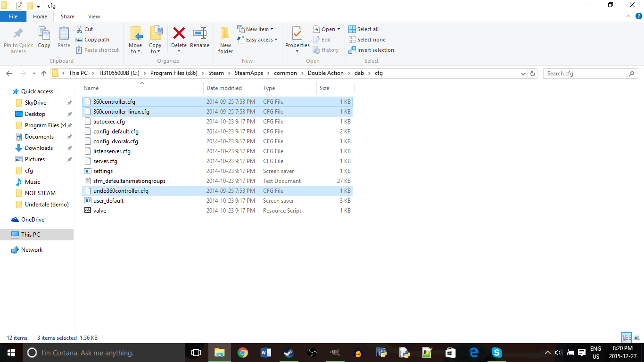
Task: Select the user_default file
Action: [217, 201]
